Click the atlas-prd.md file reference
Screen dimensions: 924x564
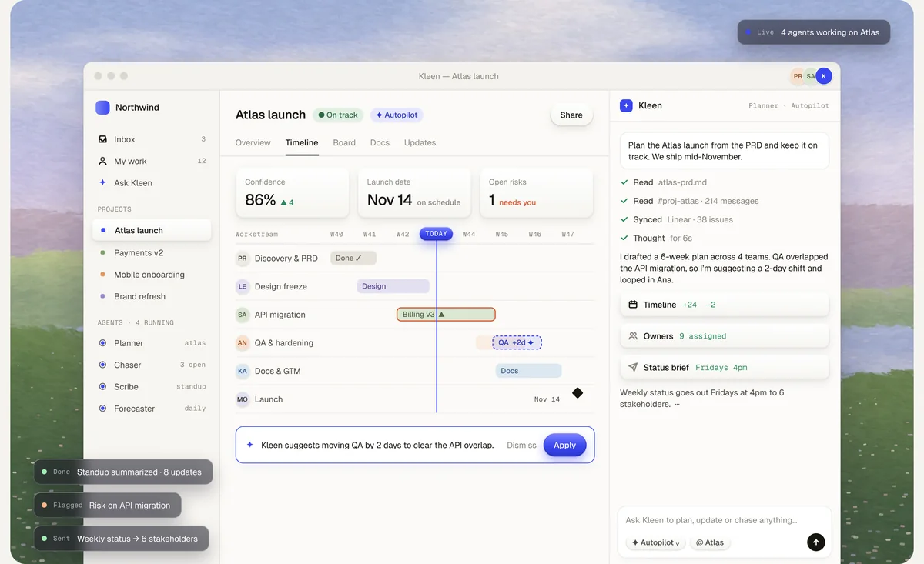point(682,182)
